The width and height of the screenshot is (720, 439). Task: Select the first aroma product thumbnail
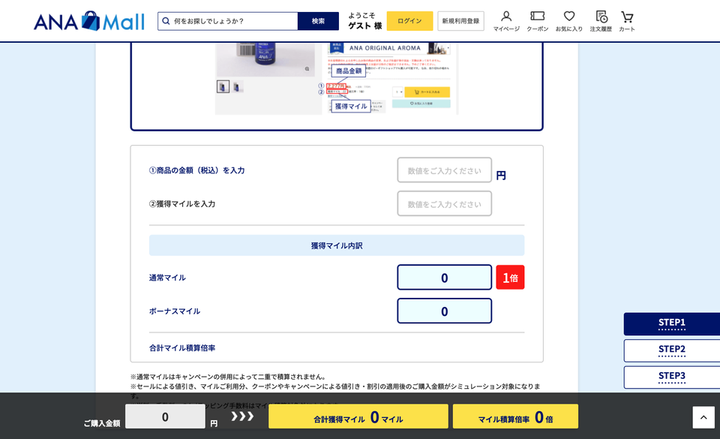pyautogui.click(x=223, y=86)
